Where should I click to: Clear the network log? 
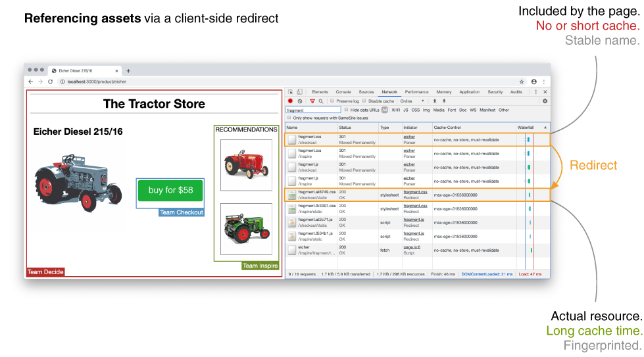click(299, 101)
